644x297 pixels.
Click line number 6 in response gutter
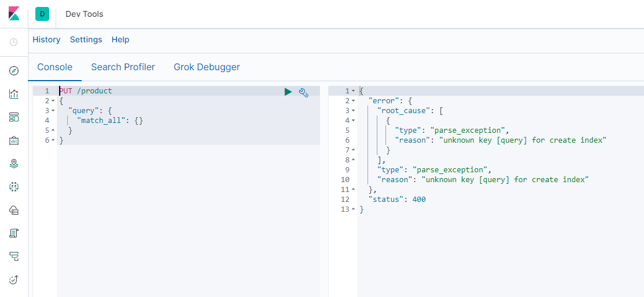(347, 140)
